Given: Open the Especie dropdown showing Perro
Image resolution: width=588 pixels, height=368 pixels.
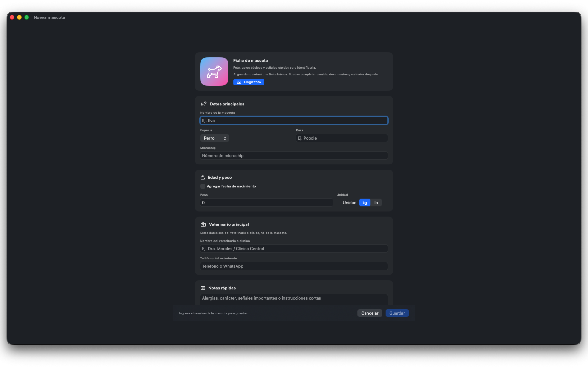Looking at the screenshot, I should tap(215, 138).
